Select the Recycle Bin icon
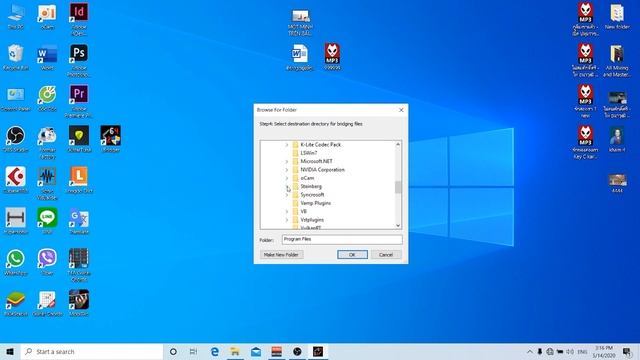This screenshot has height=360, width=640. point(16,57)
